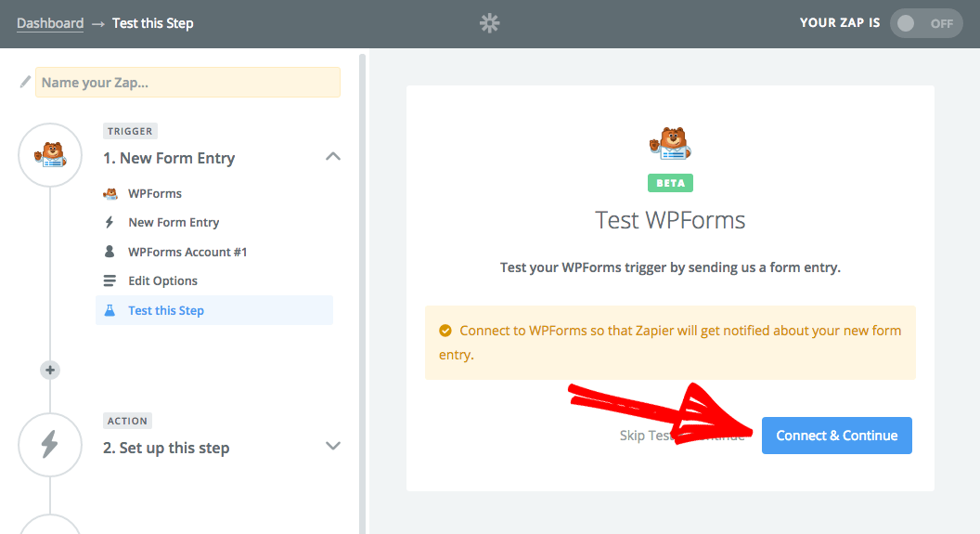
Task: Click the 2. Set up this step heading
Action: point(166,448)
